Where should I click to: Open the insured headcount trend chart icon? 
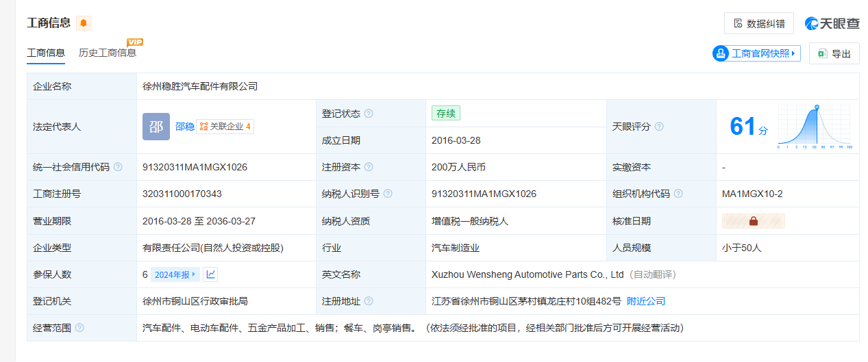tap(211, 274)
